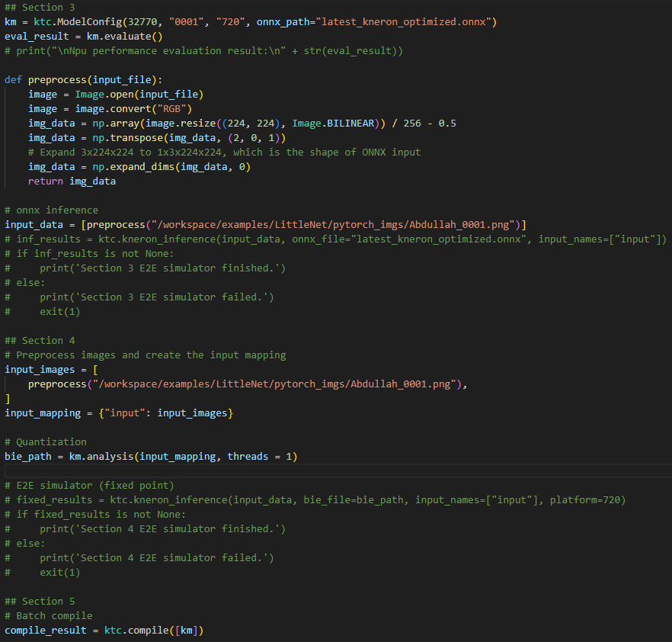This screenshot has width=672, height=642.
Task: Click 'def preprocess(input_file):' function definition
Action: [x=83, y=80]
